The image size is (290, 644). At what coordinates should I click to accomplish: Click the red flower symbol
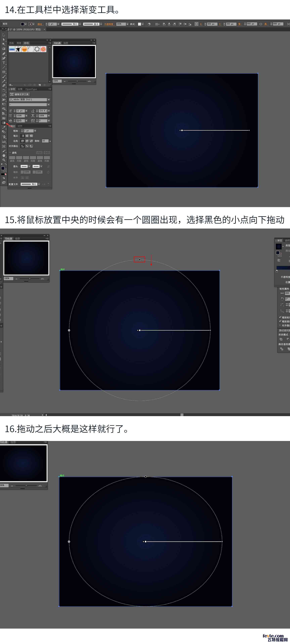click(x=43, y=49)
